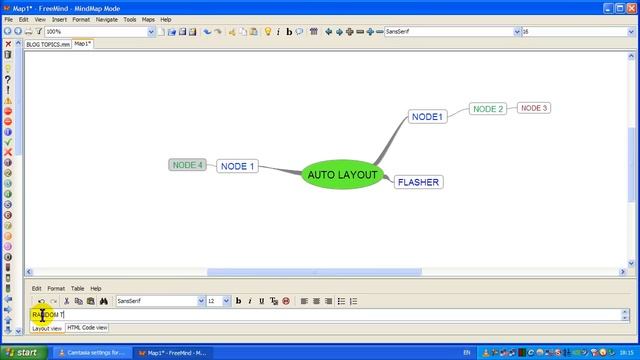Toggle italic in the note editor toolbar
The height and width of the screenshot is (360, 640).
click(x=250, y=301)
